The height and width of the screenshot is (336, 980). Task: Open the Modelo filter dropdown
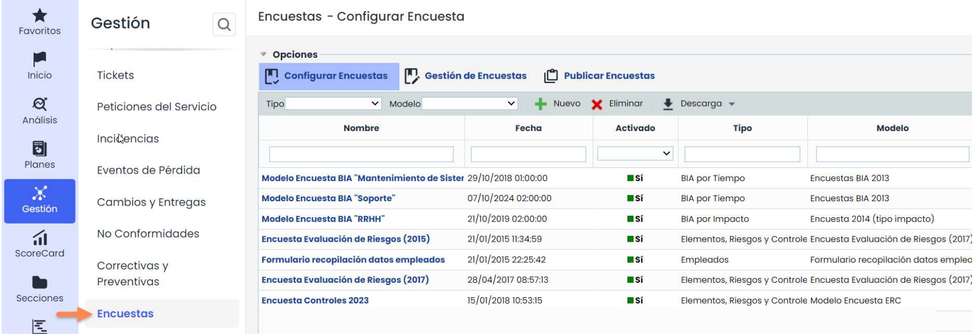(470, 103)
